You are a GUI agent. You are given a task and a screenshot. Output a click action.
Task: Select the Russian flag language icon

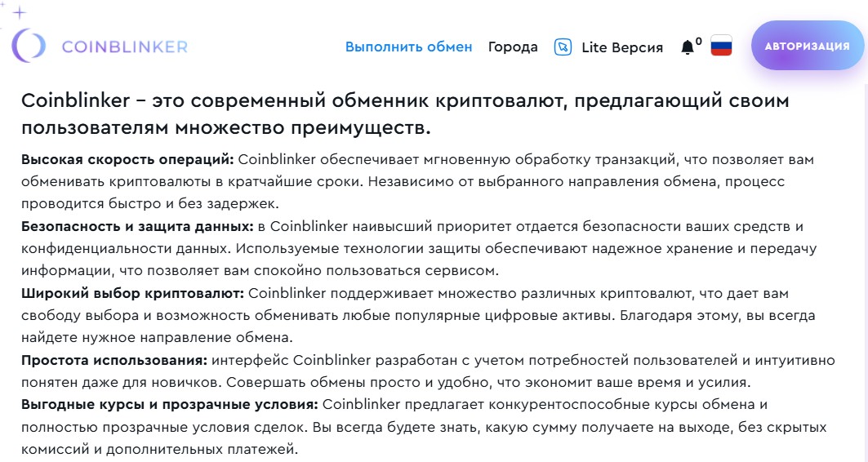(x=721, y=47)
